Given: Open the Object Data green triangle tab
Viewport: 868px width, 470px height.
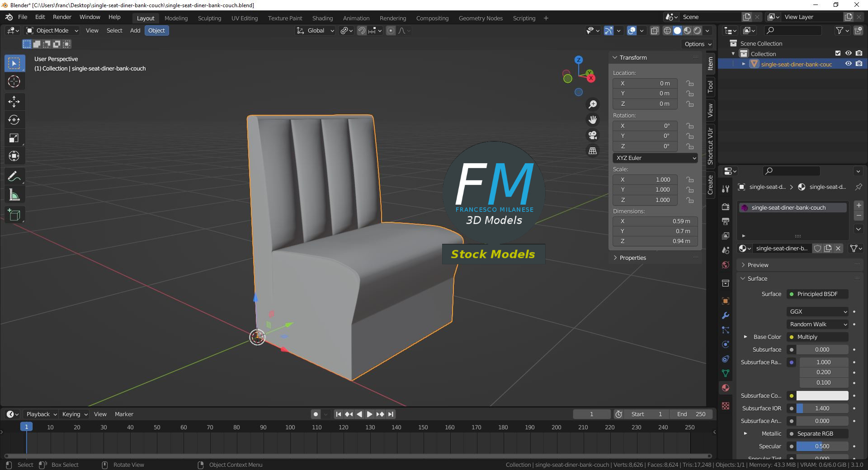Looking at the screenshot, I should 726,373.
